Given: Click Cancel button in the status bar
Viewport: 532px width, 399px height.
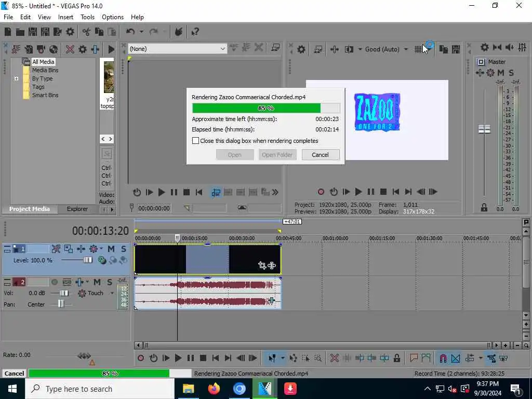Looking at the screenshot, I should pyautogui.click(x=14, y=373).
